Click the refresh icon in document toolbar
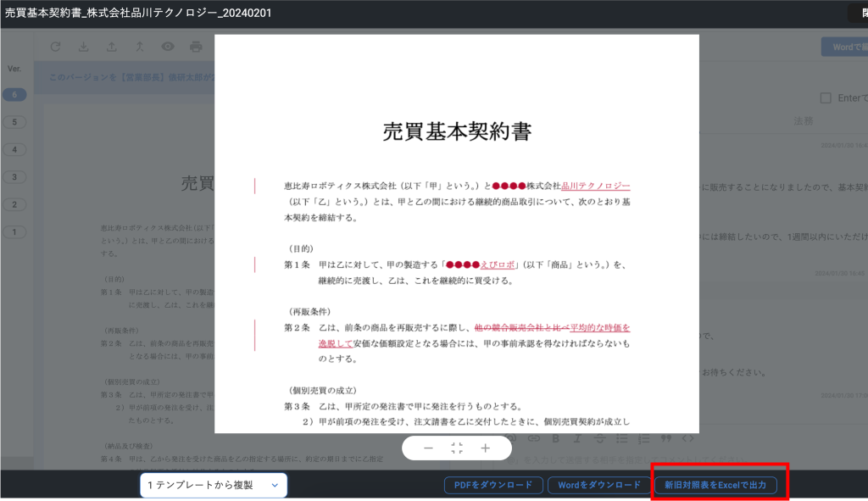Viewport: 868px width, 501px height. [x=55, y=47]
